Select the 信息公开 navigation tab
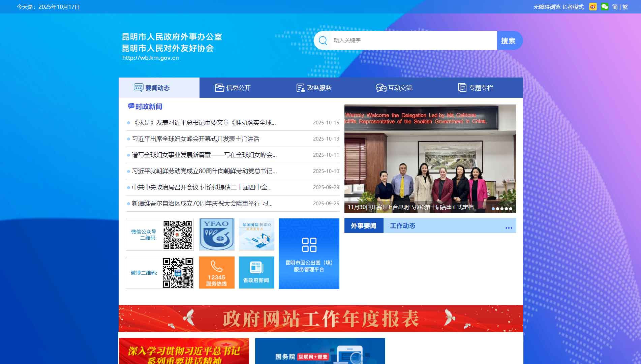Screen dimensions: 641x364 tap(240, 88)
